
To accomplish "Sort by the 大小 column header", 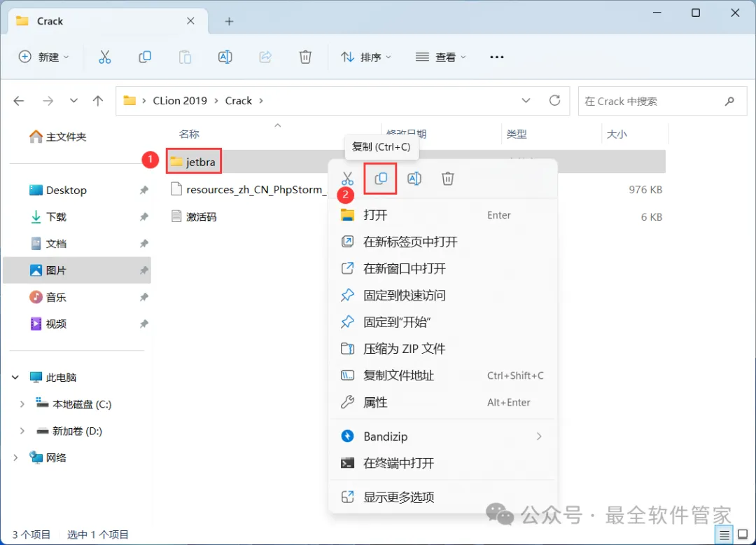I will click(x=617, y=134).
